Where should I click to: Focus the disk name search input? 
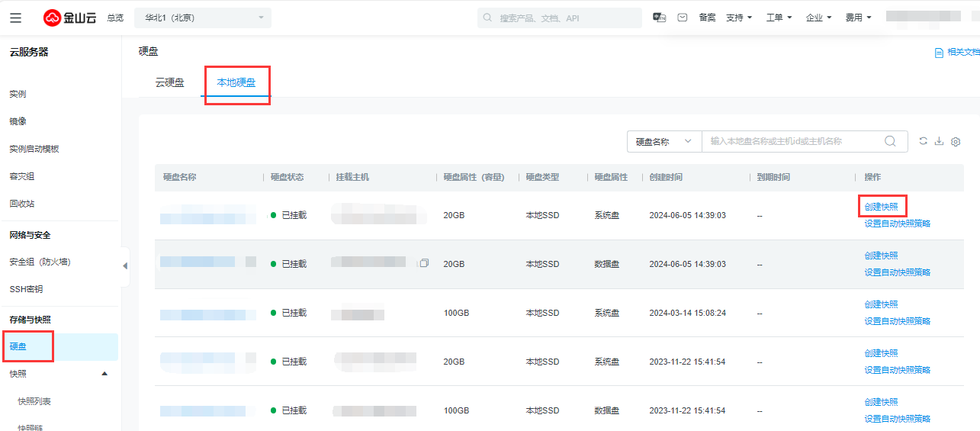pyautogui.click(x=793, y=141)
